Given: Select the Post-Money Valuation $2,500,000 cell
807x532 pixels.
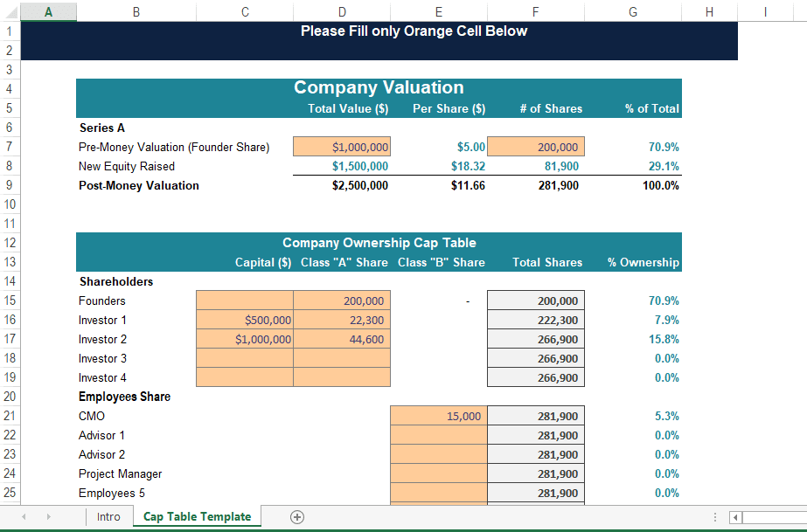Looking at the screenshot, I should pos(341,185).
